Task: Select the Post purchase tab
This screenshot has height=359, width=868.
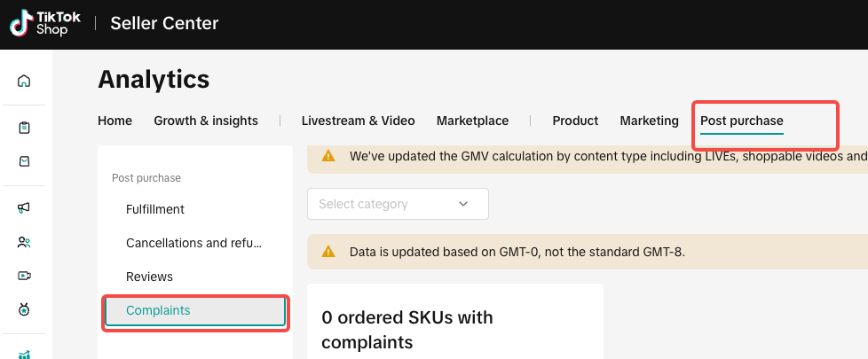Action: point(742,121)
